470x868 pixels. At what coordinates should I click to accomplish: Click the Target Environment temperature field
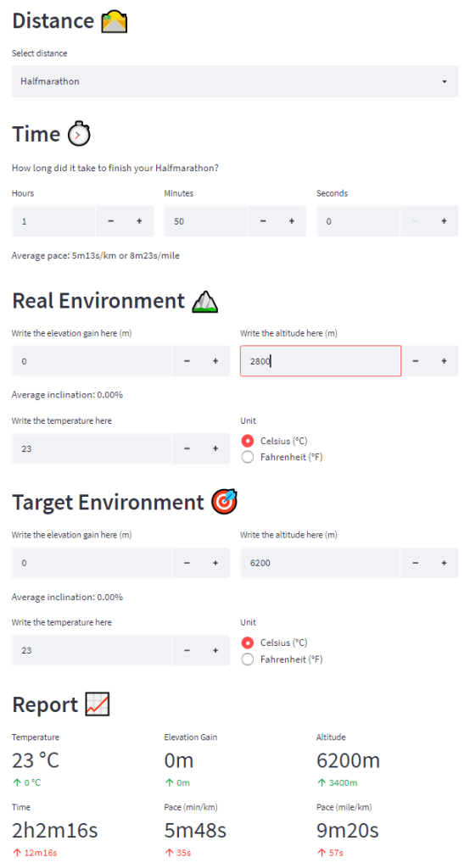coord(92,650)
